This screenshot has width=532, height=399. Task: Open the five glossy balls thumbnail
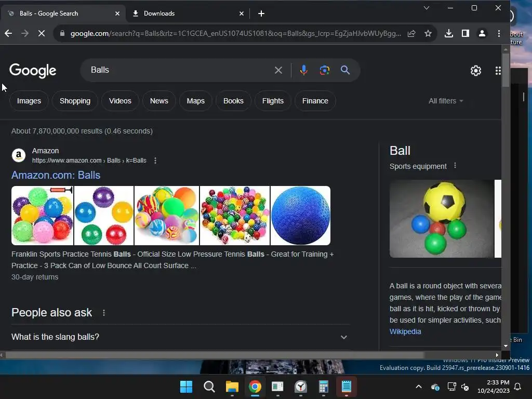point(104,216)
